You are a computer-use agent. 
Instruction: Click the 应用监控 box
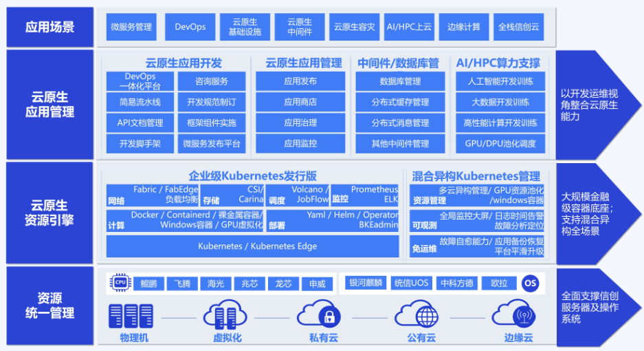pyautogui.click(x=300, y=144)
